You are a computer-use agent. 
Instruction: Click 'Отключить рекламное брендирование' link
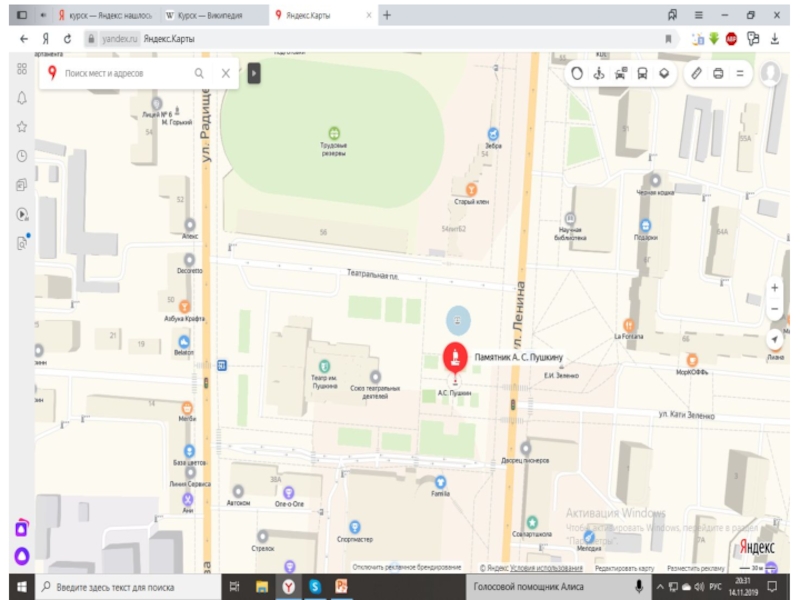(x=407, y=567)
